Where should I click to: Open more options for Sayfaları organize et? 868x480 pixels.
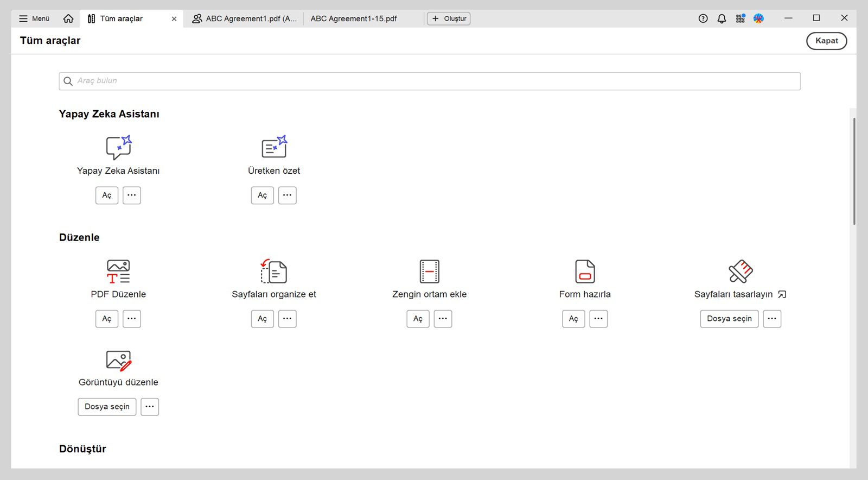(288, 319)
